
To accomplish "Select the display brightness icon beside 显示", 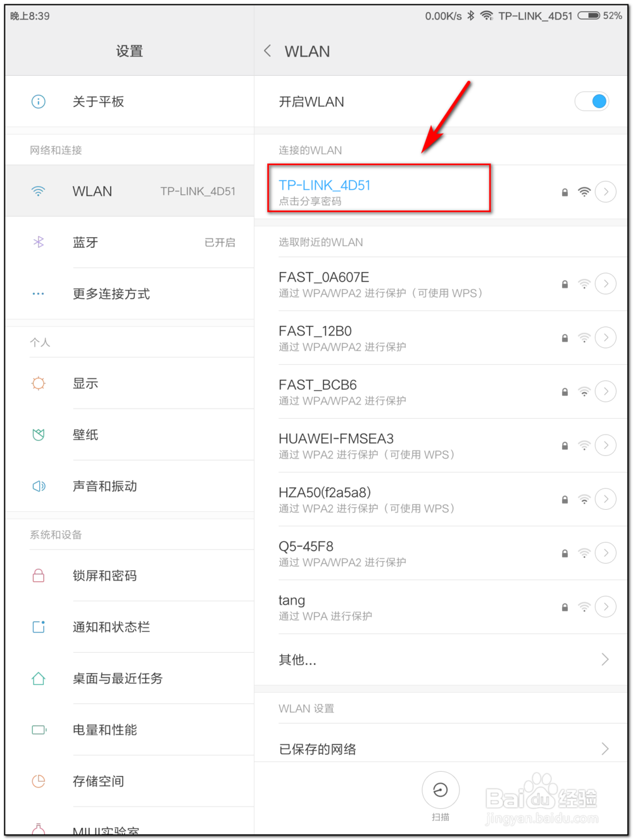I will [x=39, y=383].
